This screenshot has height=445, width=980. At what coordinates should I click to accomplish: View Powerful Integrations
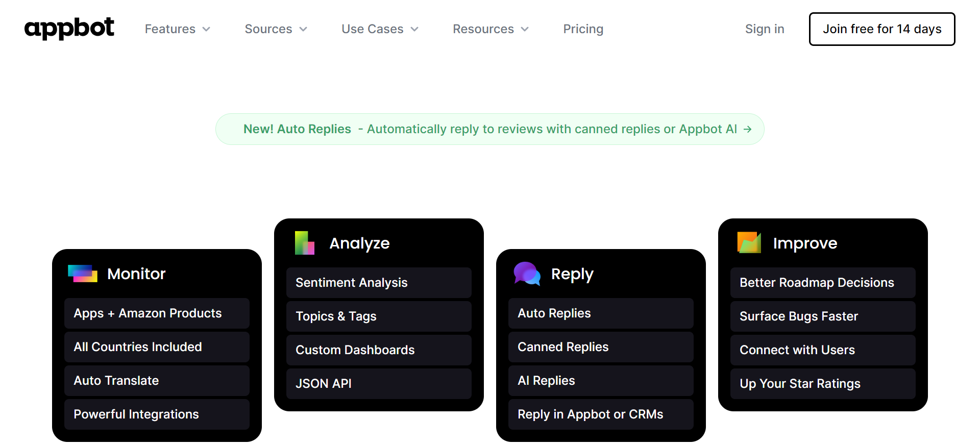pyautogui.click(x=157, y=414)
